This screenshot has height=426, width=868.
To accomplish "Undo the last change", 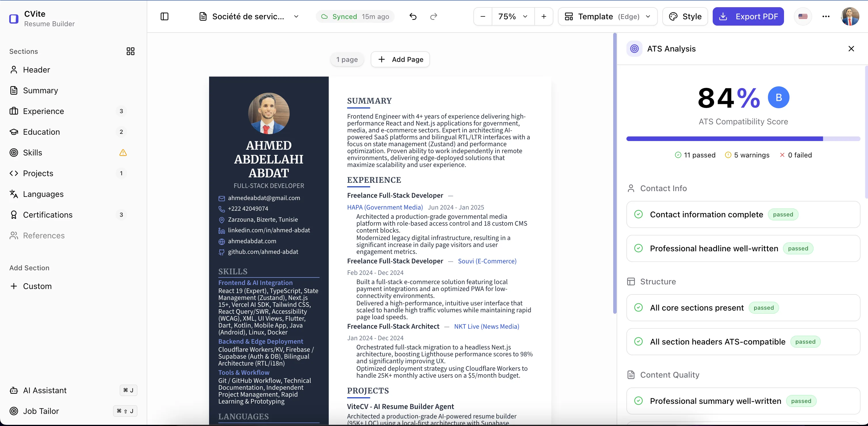I will click(413, 16).
